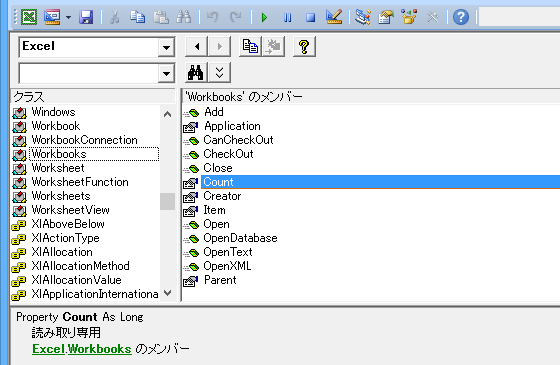This screenshot has height=365, width=560.
Task: Follow the Excel link in details pane
Action: pyautogui.click(x=48, y=349)
